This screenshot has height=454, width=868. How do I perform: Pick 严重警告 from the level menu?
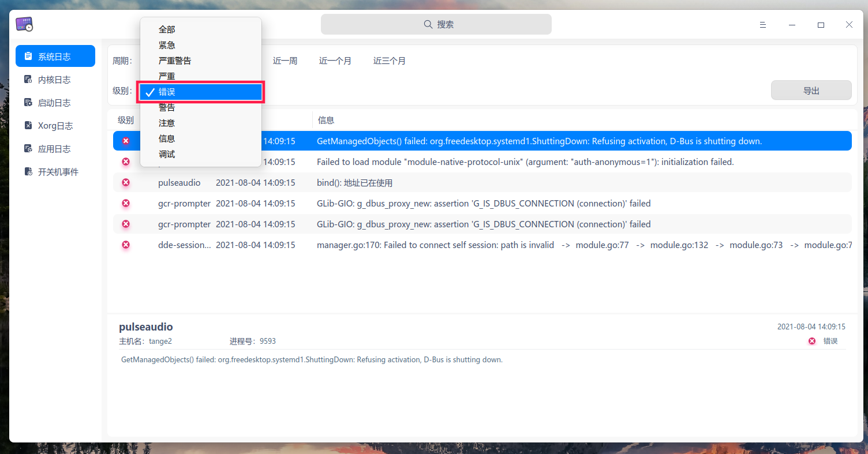[x=201, y=61]
